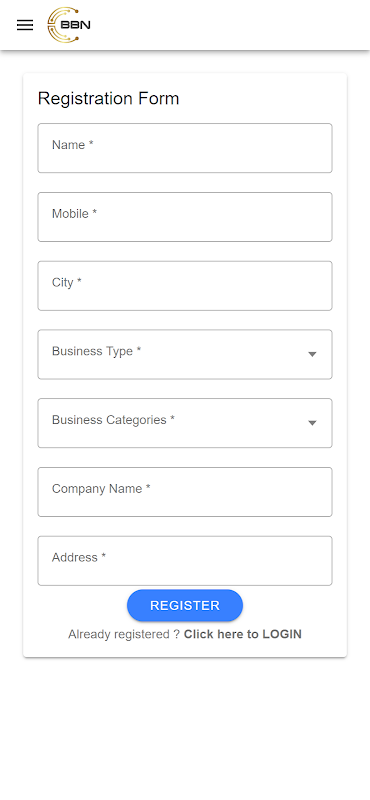Click the 'Name *' placeholder label
This screenshot has width=370, height=800.
(72, 145)
